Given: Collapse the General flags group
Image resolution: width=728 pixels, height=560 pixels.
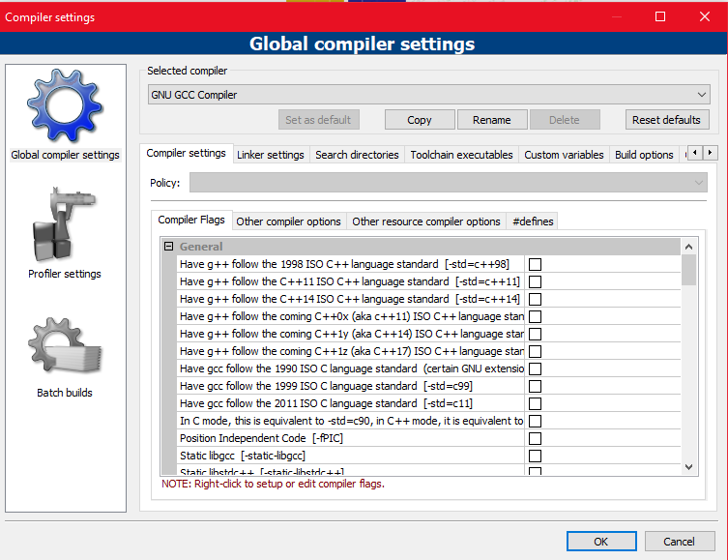Looking at the screenshot, I should 168,247.
